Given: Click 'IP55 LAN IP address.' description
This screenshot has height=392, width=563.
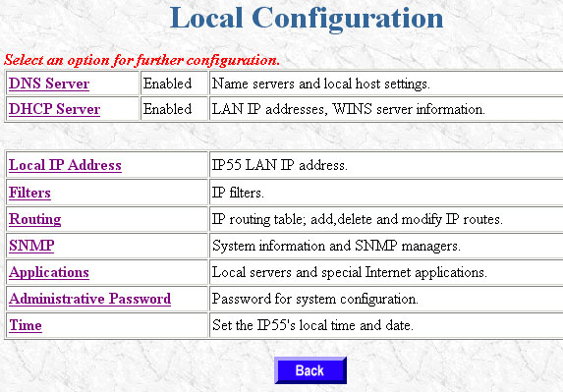Looking at the screenshot, I should (280, 165).
